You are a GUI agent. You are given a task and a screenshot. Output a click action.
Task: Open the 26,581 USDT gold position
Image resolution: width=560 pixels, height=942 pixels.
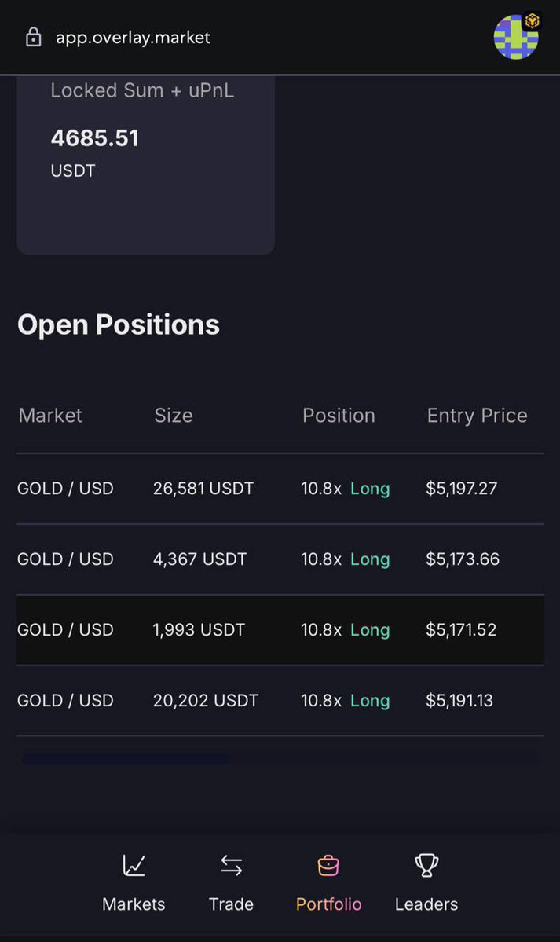click(x=203, y=489)
